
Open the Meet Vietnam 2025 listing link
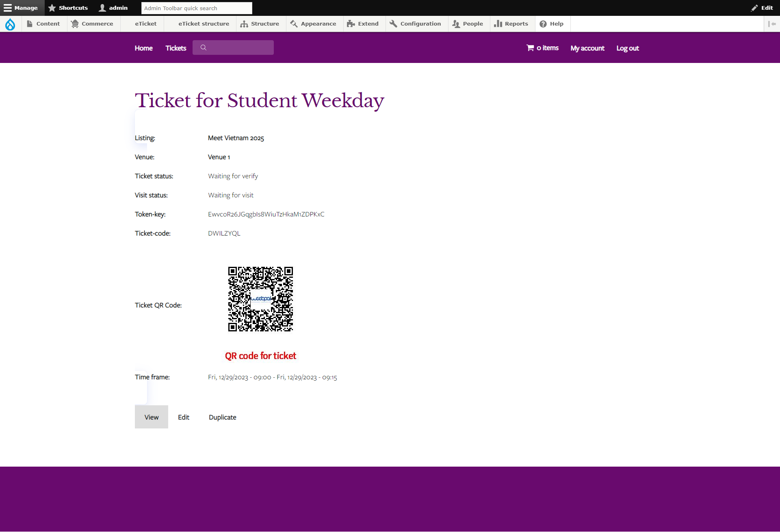coord(236,138)
